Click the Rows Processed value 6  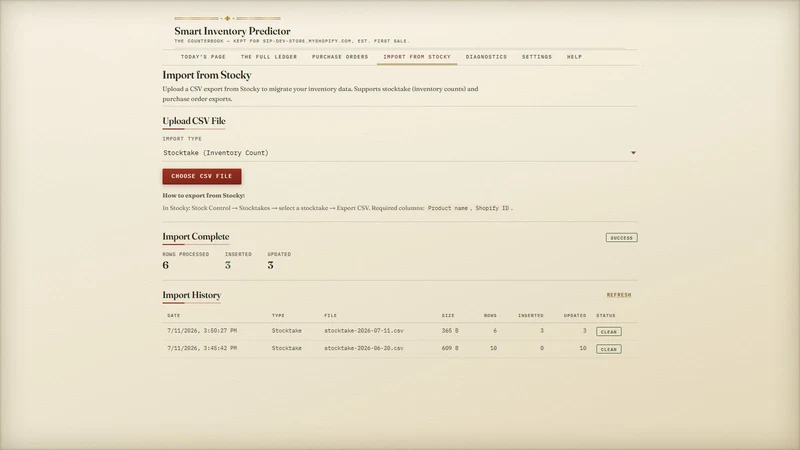point(165,265)
